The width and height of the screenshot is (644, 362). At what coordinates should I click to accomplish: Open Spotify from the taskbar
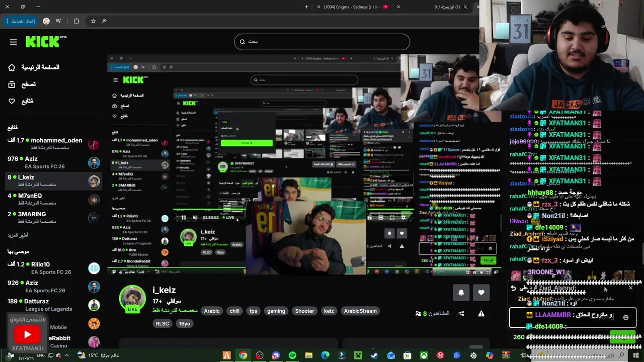[x=292, y=355]
